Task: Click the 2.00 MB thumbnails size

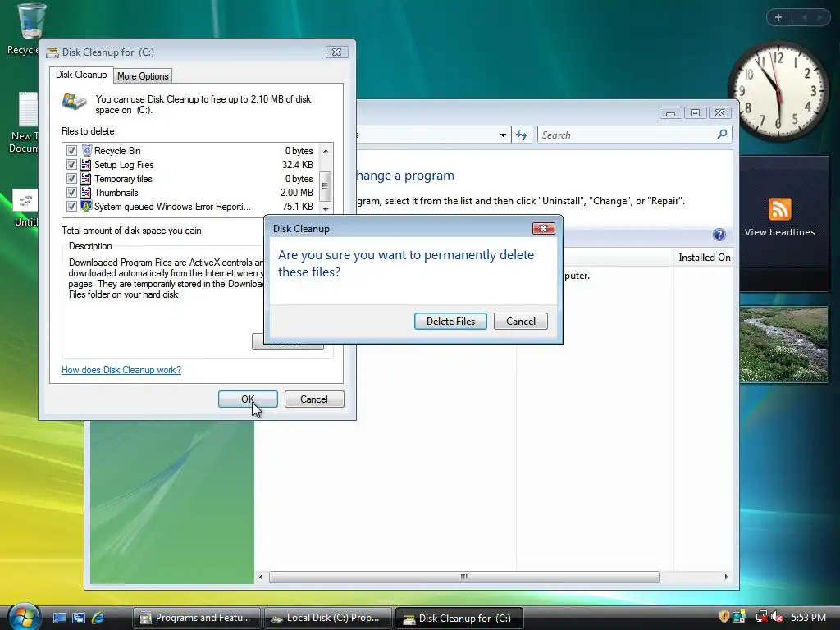Action: (x=297, y=192)
